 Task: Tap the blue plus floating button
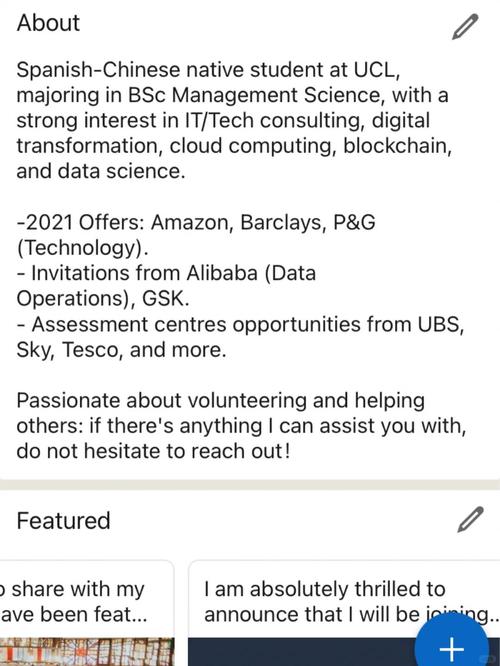pyautogui.click(x=451, y=642)
